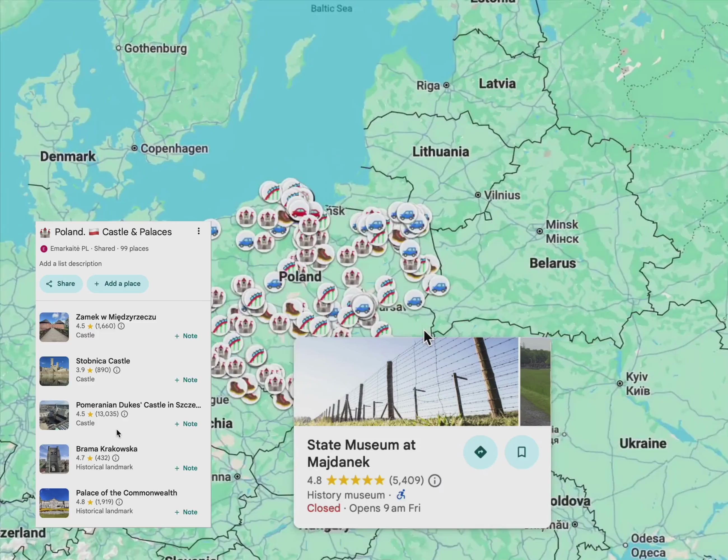Image resolution: width=728 pixels, height=560 pixels.
Task: Click the Closed opening hours text
Action: (x=323, y=508)
